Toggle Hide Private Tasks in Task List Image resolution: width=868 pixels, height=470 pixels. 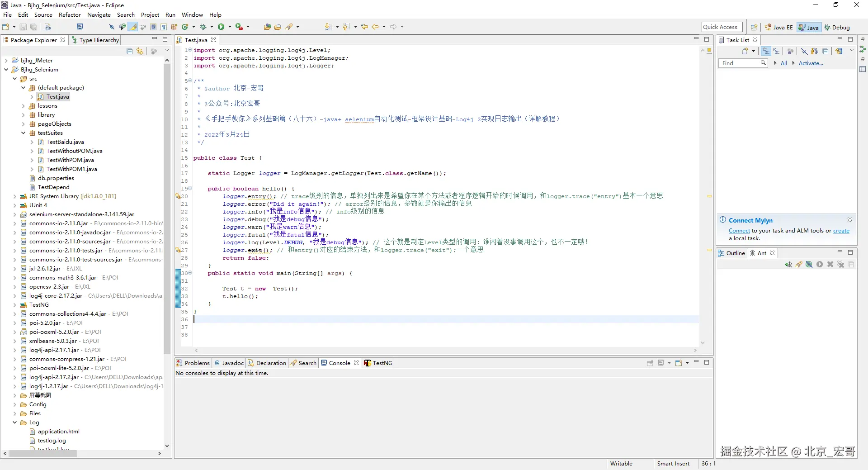(815, 52)
